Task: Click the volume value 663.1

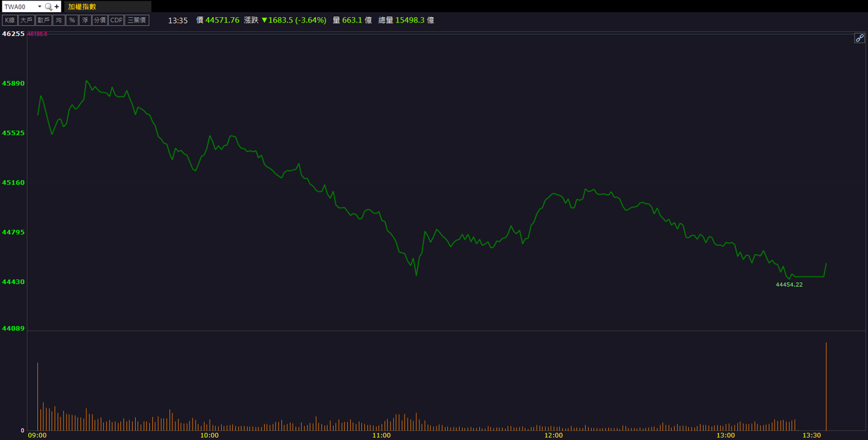Action: tap(352, 20)
